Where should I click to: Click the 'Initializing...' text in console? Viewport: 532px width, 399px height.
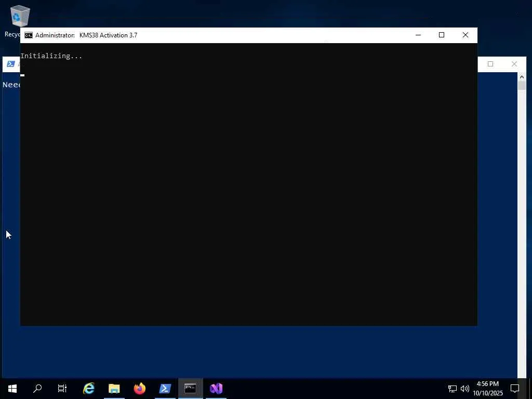click(51, 56)
